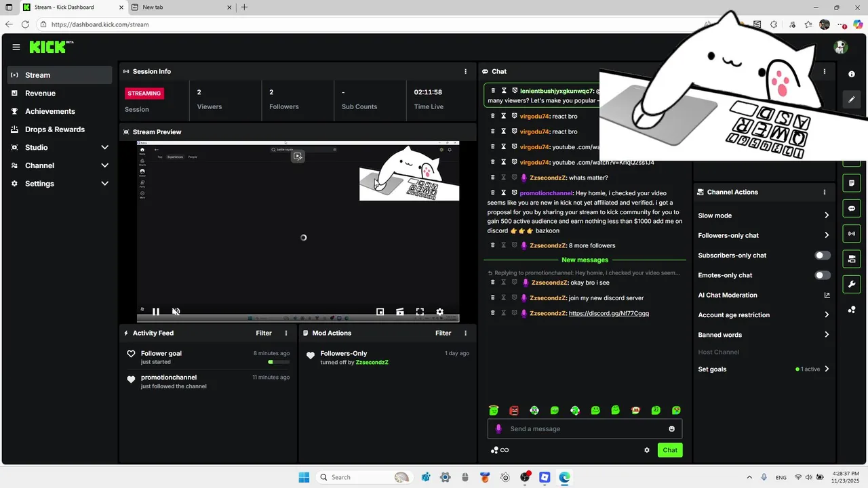The width and height of the screenshot is (868, 488).
Task: Expand the Channel sidebar section
Action: point(104,165)
